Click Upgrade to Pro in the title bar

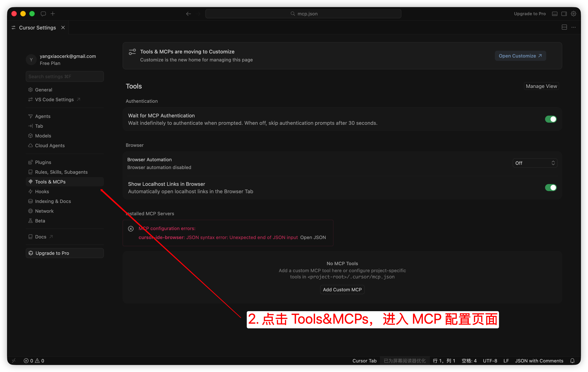coord(530,14)
